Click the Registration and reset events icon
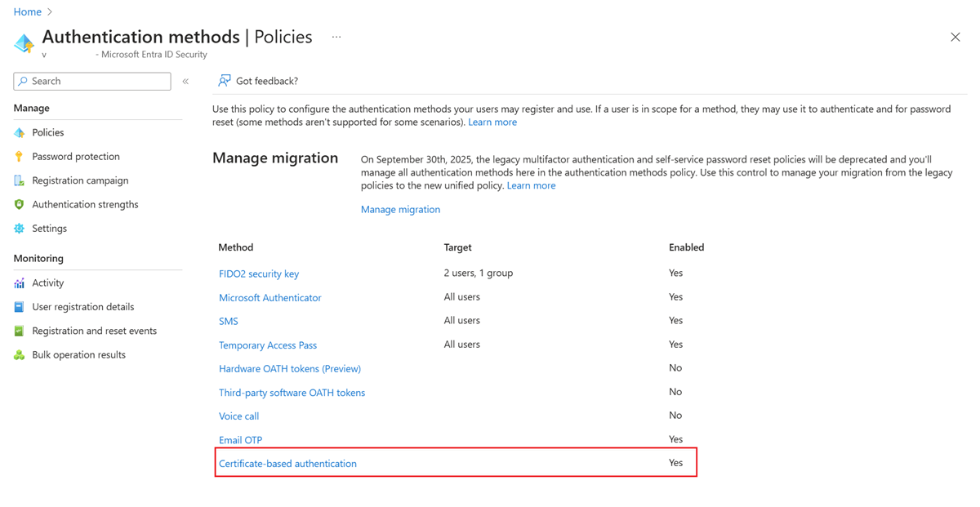 (x=20, y=331)
